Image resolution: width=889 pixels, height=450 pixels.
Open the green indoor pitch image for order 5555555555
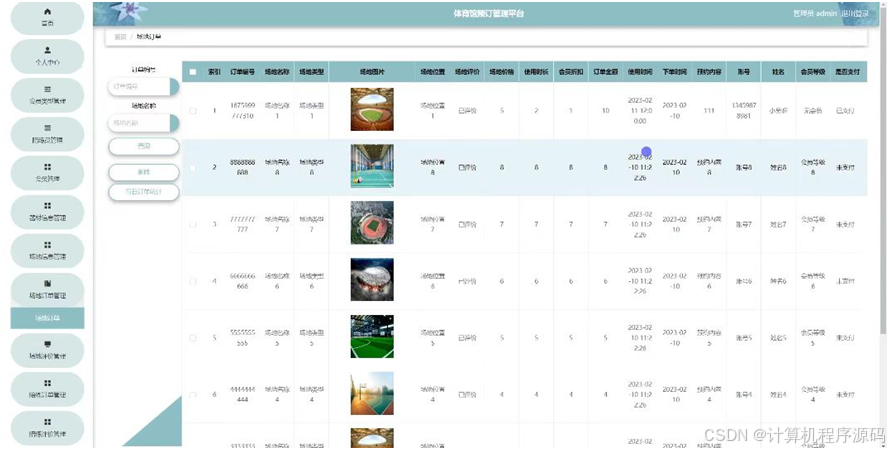(x=372, y=337)
